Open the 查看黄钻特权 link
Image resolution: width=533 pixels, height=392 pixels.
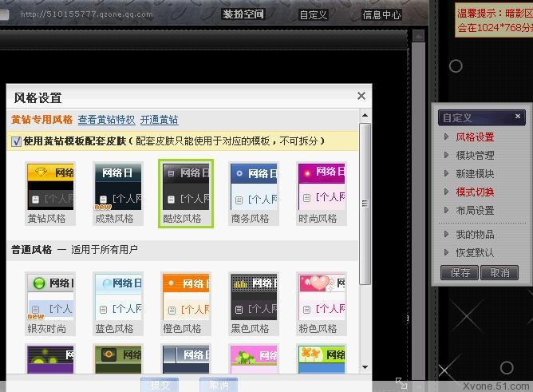tap(106, 120)
